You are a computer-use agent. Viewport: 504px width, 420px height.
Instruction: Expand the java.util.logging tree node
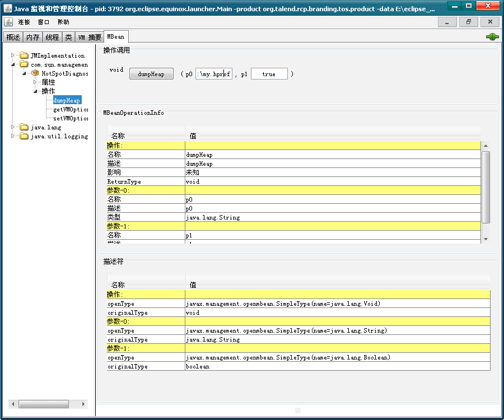pyautogui.click(x=13, y=136)
